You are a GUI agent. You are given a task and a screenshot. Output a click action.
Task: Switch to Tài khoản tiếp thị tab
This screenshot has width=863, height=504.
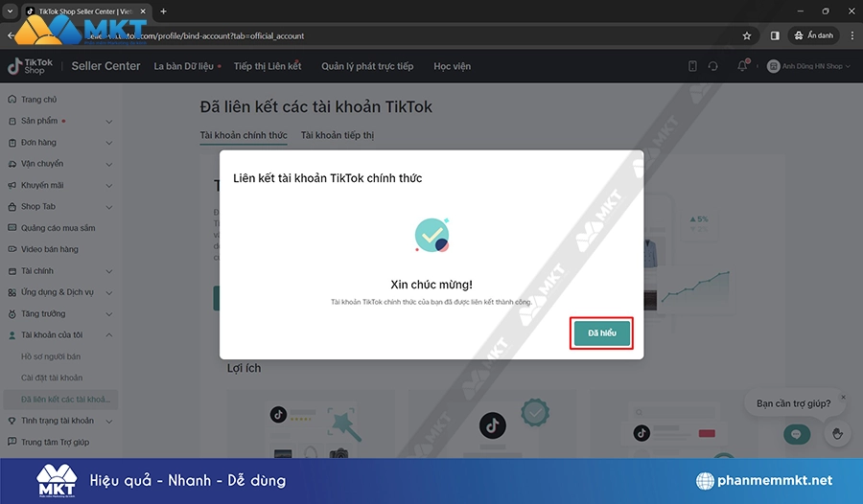(x=337, y=135)
